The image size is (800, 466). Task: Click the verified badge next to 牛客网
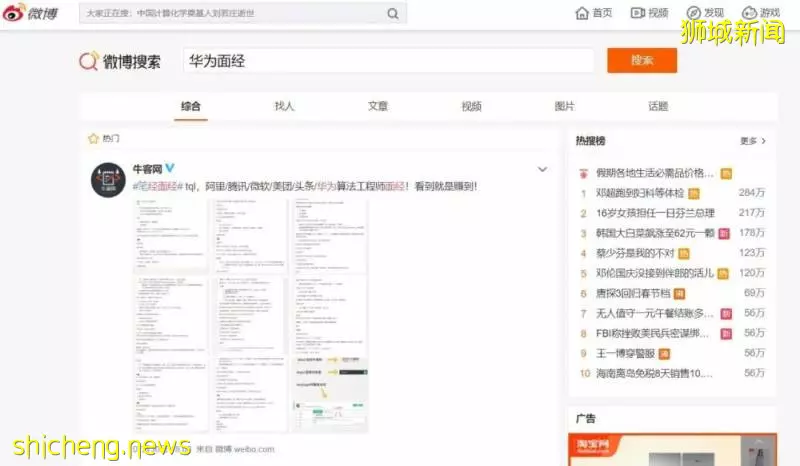(x=170, y=168)
